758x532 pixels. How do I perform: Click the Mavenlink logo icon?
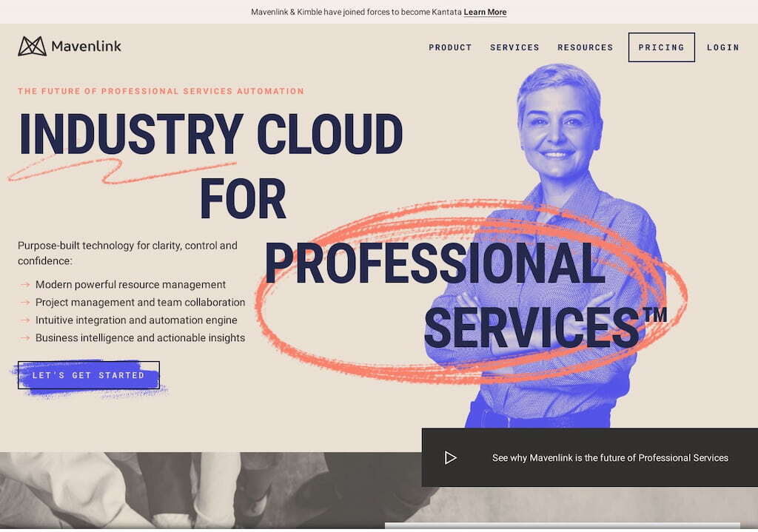32,47
